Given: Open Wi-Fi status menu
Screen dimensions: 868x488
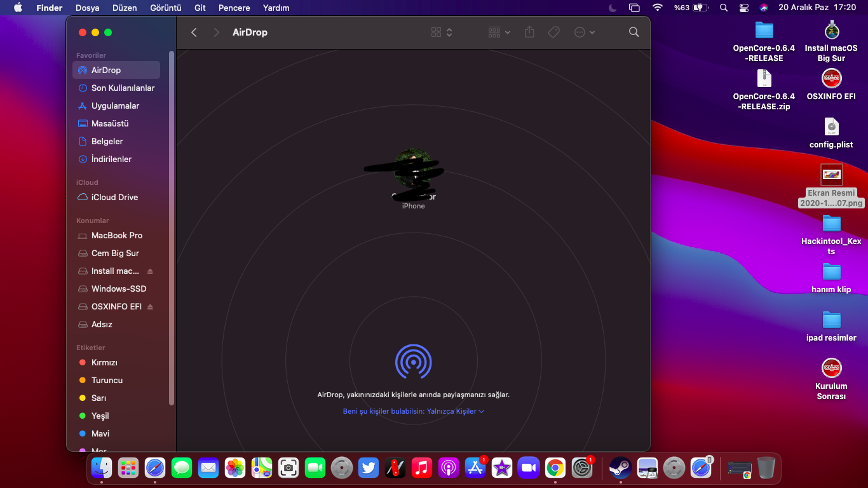Looking at the screenshot, I should [657, 8].
